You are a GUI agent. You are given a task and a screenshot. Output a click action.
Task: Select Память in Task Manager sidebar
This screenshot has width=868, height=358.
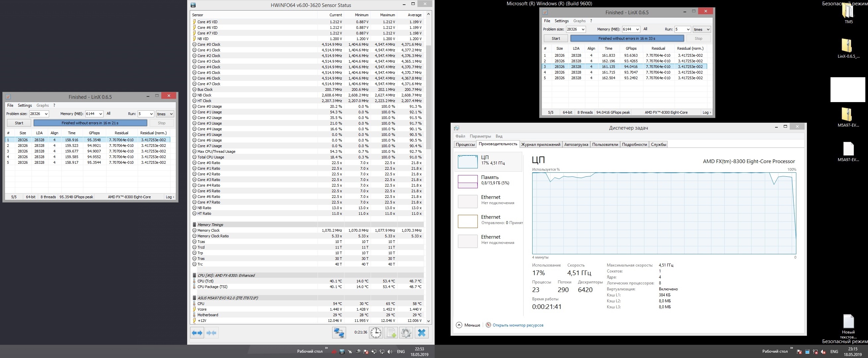(489, 180)
